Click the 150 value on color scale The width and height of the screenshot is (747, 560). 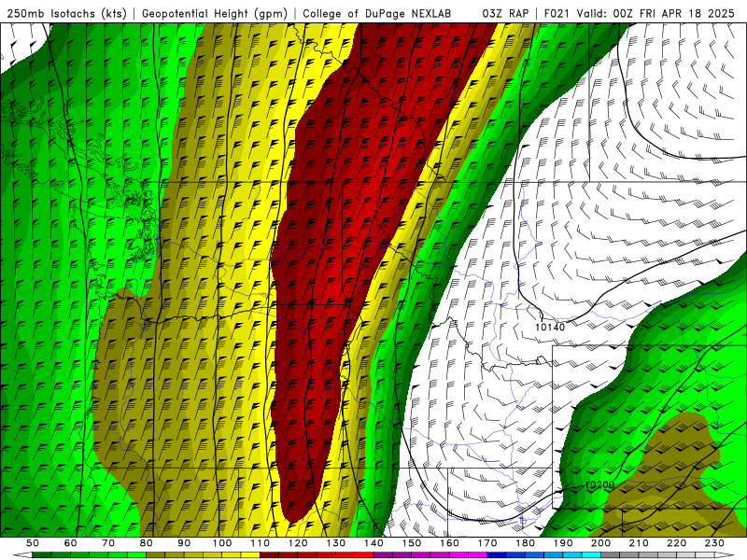[x=412, y=543]
